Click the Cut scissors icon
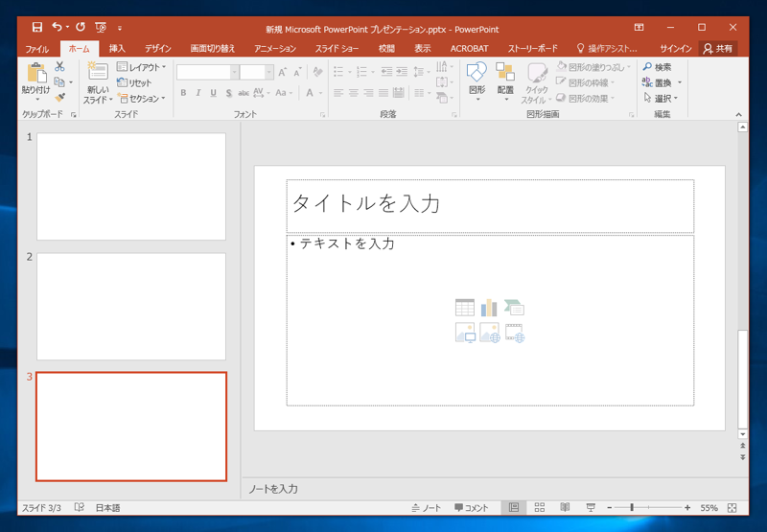The height and width of the screenshot is (532, 767). [x=59, y=67]
